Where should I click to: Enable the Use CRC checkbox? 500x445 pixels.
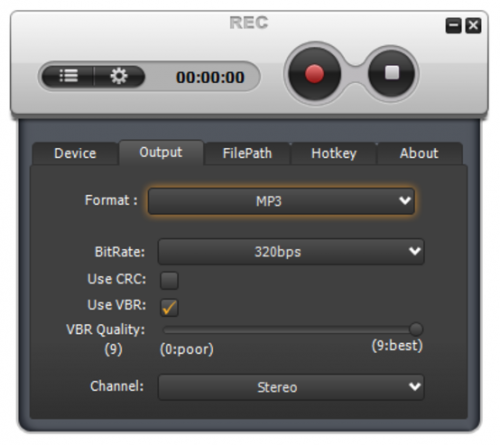169,280
